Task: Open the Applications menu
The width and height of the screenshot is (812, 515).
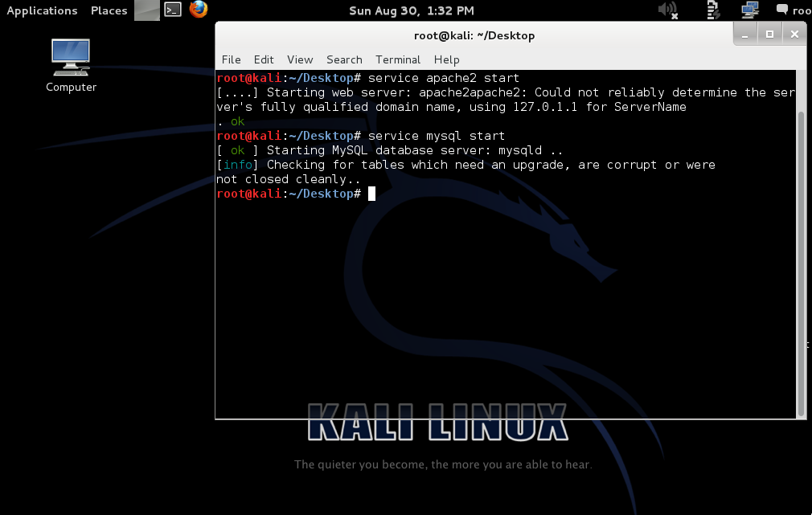Action: pyautogui.click(x=42, y=10)
